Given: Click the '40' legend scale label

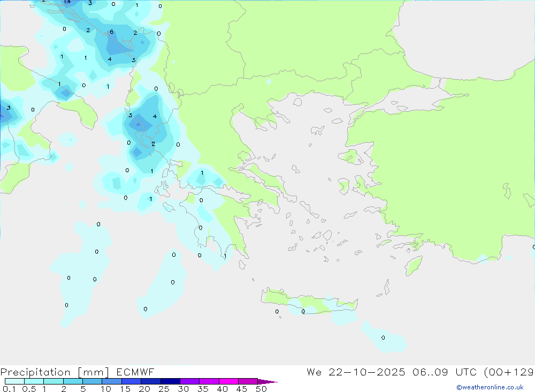Looking at the screenshot, I should coord(222,389).
